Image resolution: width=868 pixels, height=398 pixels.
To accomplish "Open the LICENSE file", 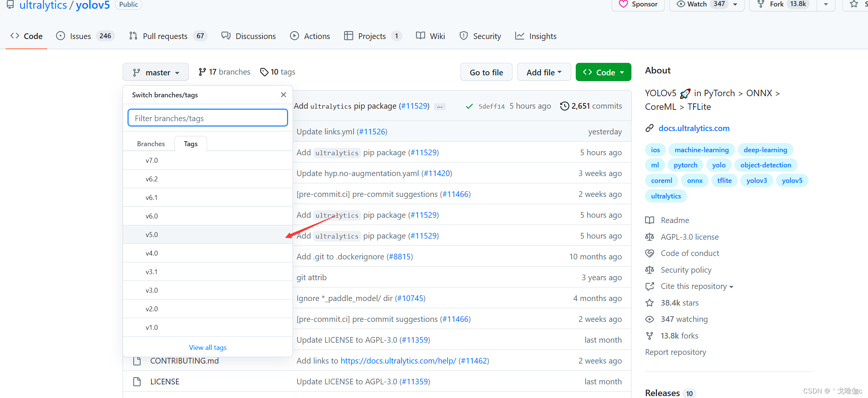I will click(165, 381).
